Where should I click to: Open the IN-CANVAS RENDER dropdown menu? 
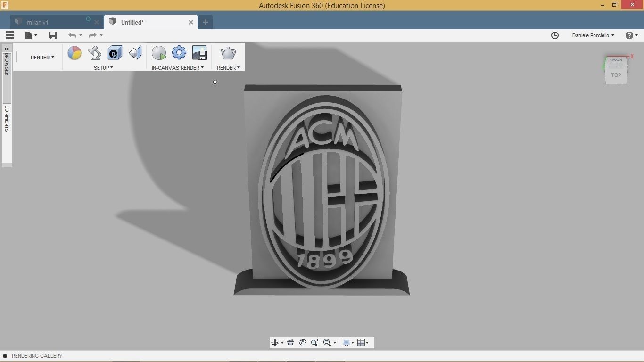(178, 68)
